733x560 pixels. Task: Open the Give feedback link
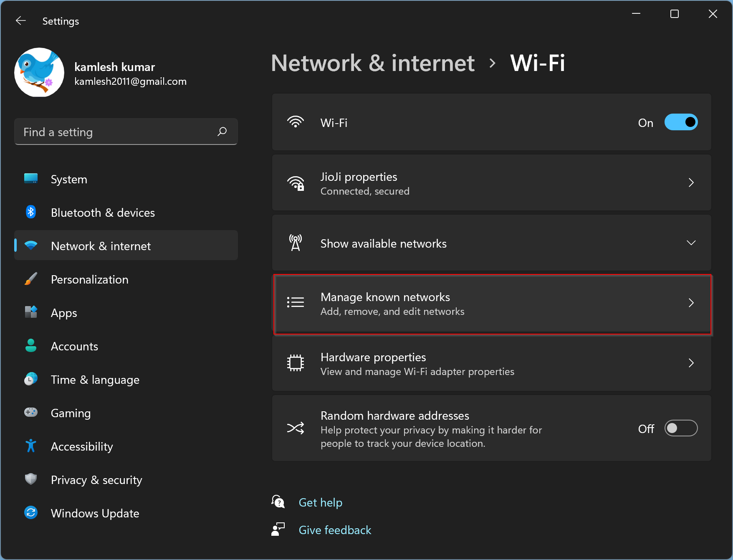pos(335,530)
